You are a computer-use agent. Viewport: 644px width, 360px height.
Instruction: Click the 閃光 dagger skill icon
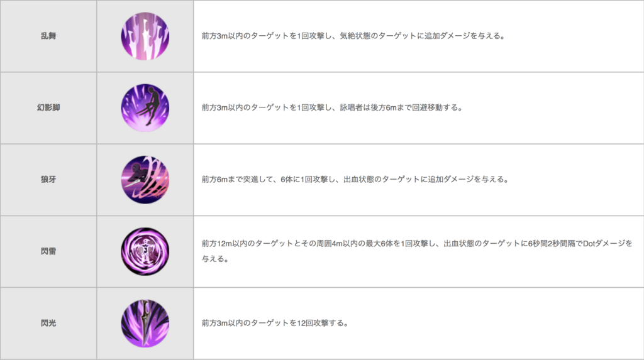(145, 324)
